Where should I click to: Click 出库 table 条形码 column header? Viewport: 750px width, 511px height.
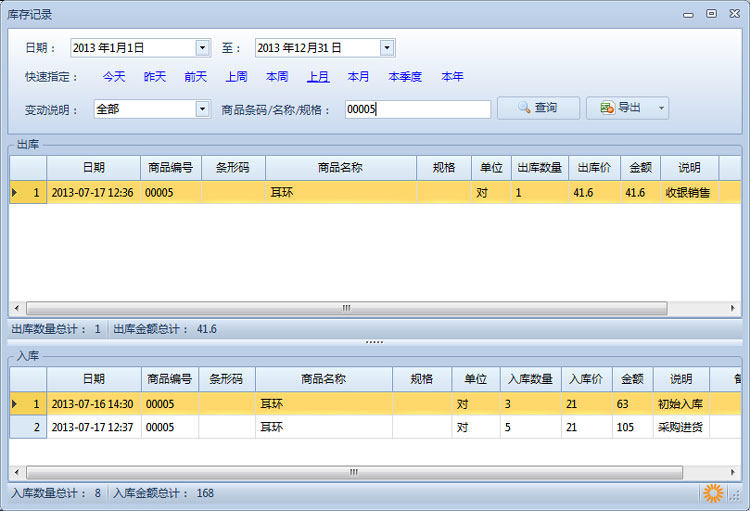pos(233,168)
